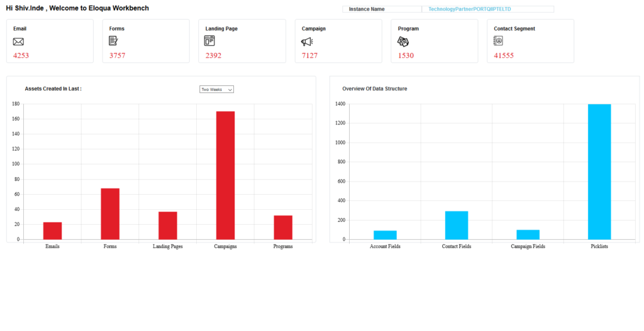Click the Email envelope icon
644x331 pixels.
[x=18, y=41]
